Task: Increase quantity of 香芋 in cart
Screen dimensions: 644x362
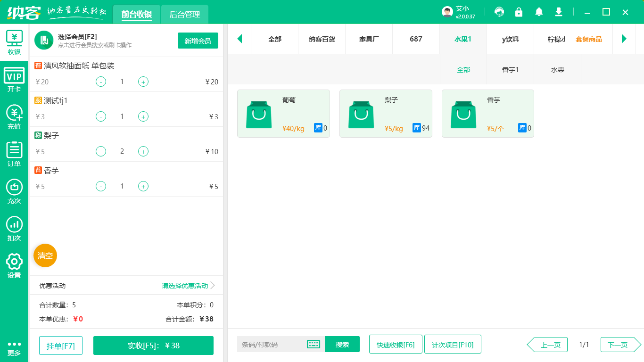Action: [143, 186]
